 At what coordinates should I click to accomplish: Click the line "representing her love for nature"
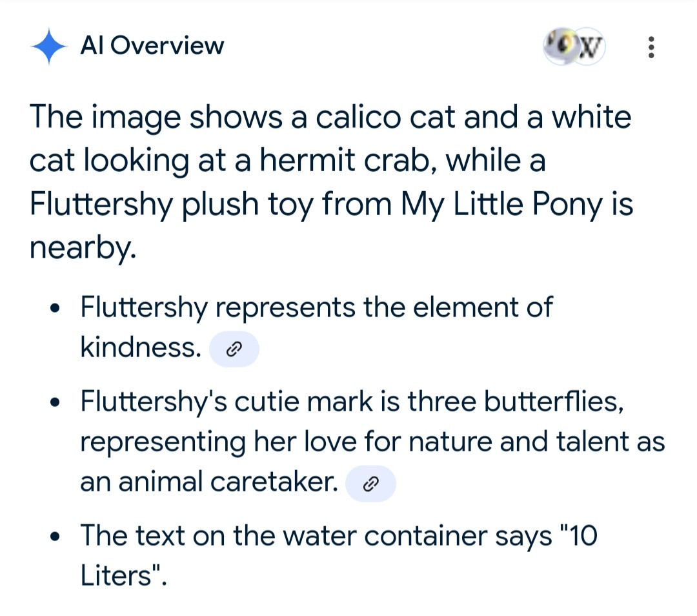(x=372, y=442)
